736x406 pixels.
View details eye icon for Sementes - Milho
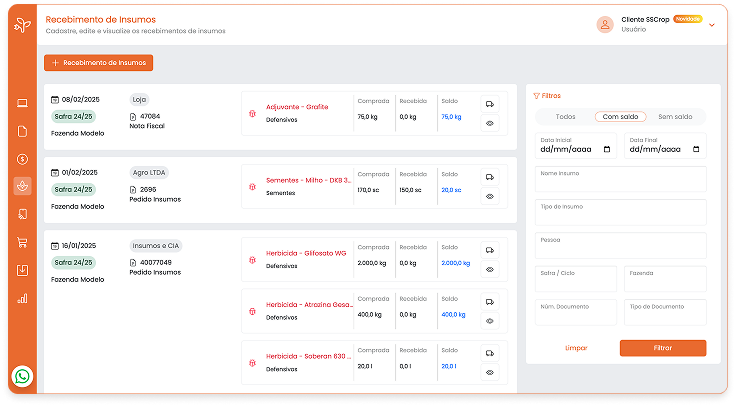[x=490, y=196]
